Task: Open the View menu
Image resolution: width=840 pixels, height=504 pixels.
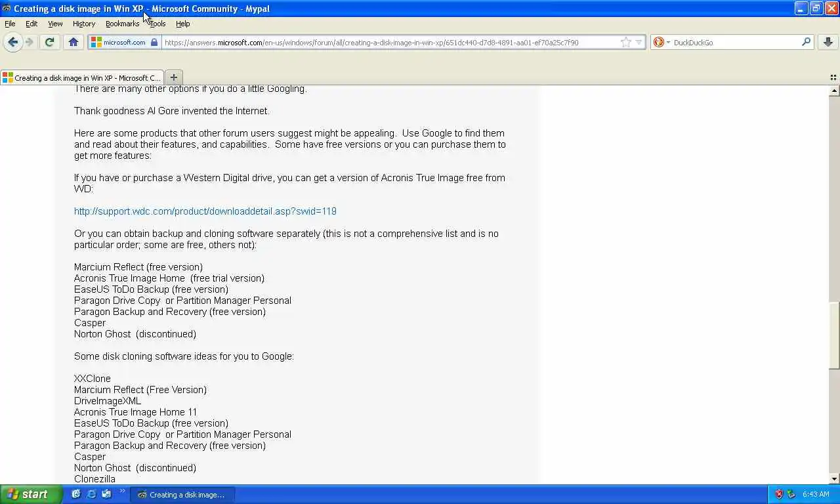Action: tap(55, 24)
